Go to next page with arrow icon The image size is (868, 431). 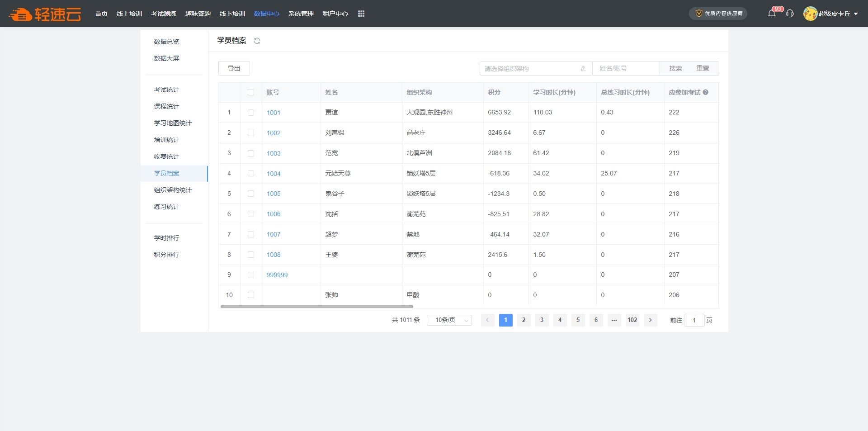(x=650, y=320)
